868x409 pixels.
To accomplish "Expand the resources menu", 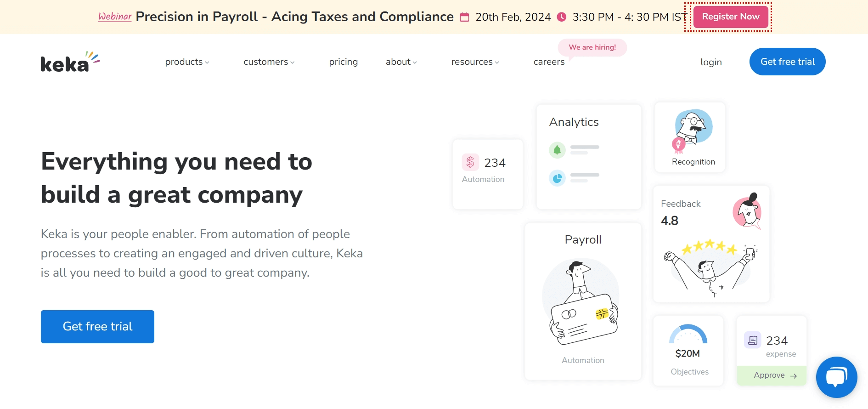I will click(475, 62).
